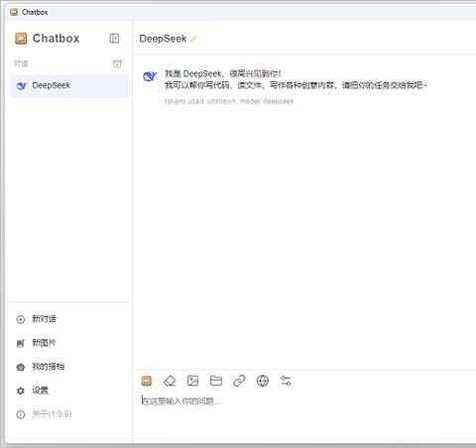Viewport: 476px width, 448px height.
Task: Click the info icon next to 关于
Action: (21, 414)
